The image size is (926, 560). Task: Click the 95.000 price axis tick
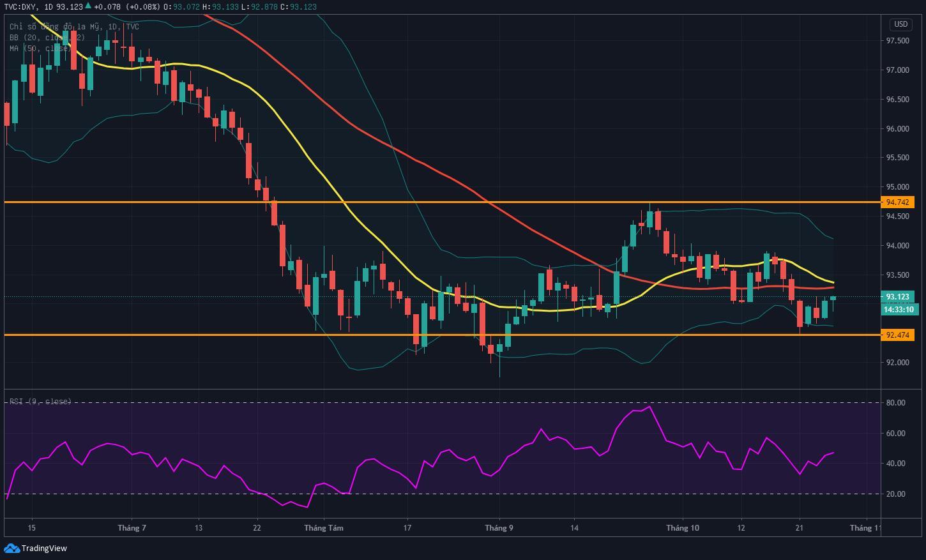tap(898, 187)
